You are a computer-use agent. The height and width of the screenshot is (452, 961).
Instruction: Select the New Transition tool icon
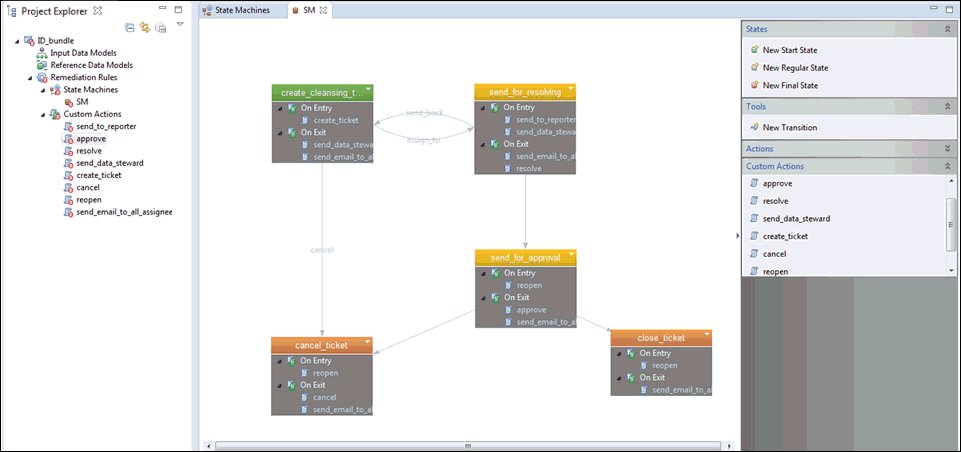755,127
